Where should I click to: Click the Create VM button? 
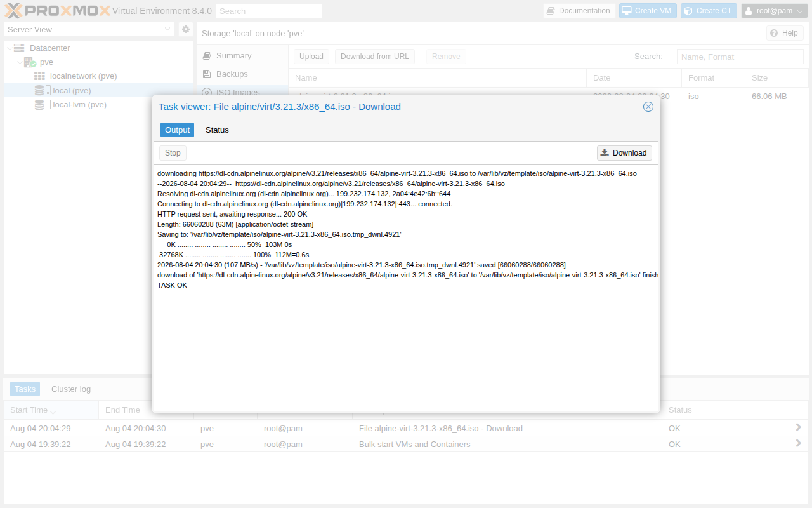[x=648, y=11]
